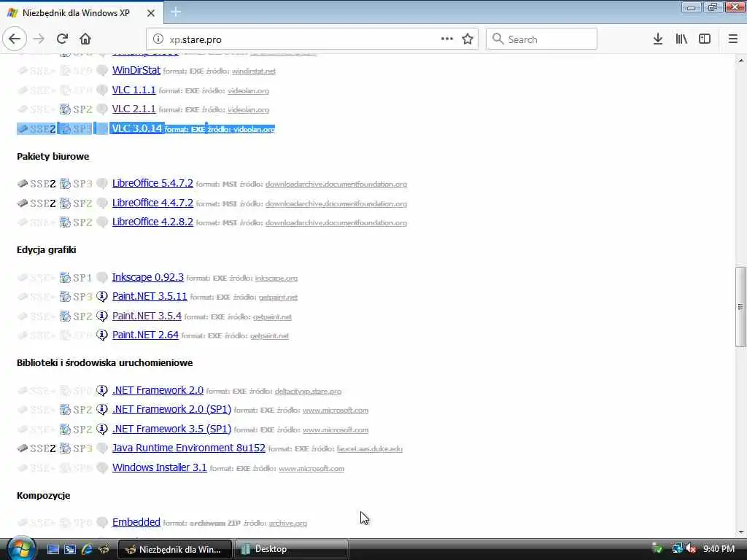
Task: Click into the Search field
Action: (x=542, y=39)
